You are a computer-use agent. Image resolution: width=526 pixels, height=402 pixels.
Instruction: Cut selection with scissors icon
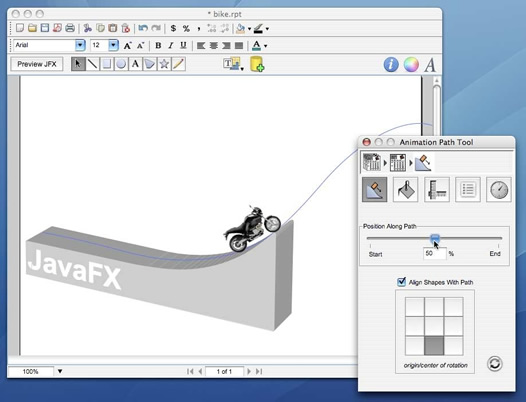pyautogui.click(x=88, y=28)
